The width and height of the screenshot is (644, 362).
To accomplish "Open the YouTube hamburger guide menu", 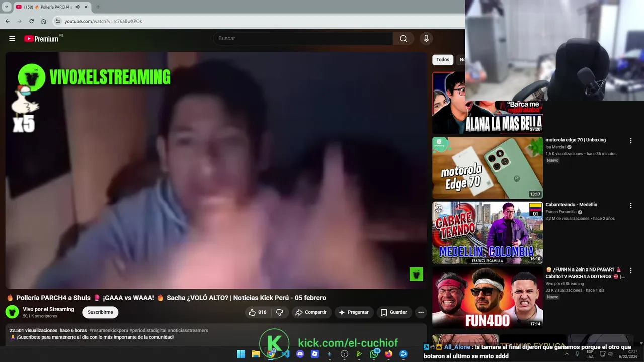I will (x=12, y=39).
